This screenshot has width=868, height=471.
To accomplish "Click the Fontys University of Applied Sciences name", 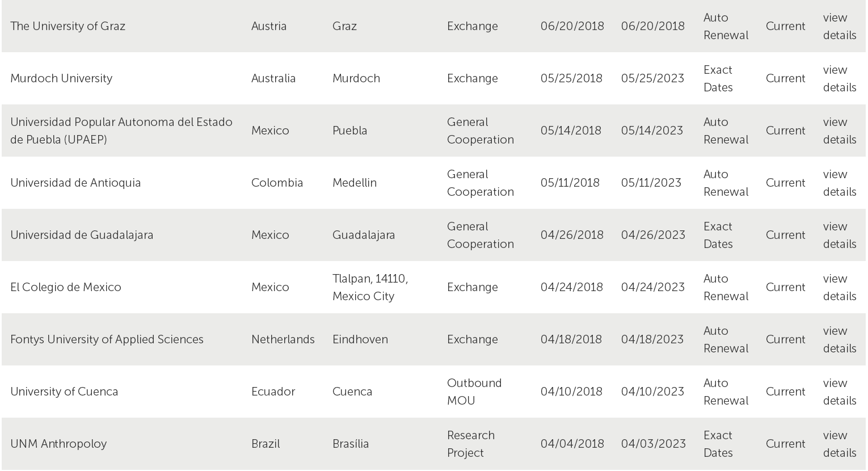I will 107,339.
